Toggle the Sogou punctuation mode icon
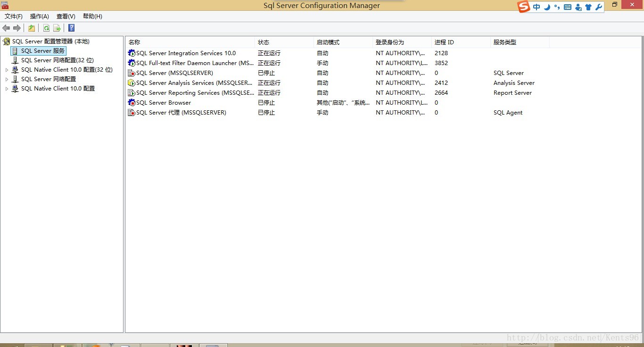 [557, 7]
